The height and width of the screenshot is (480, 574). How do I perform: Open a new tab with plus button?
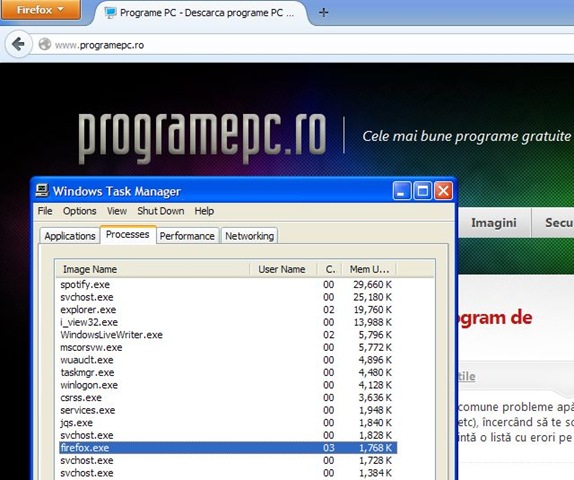pos(323,13)
